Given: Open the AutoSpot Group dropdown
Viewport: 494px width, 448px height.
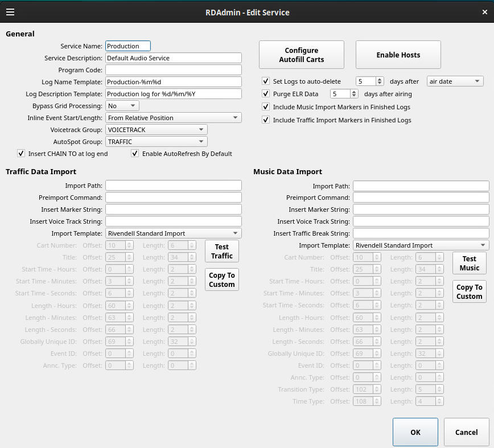Looking at the screenshot, I should point(157,142).
